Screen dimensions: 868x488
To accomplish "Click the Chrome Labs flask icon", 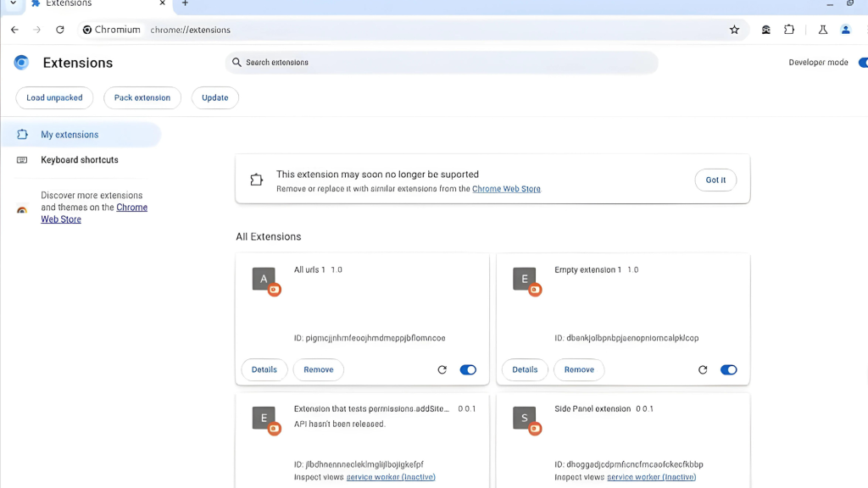I will pos(822,30).
